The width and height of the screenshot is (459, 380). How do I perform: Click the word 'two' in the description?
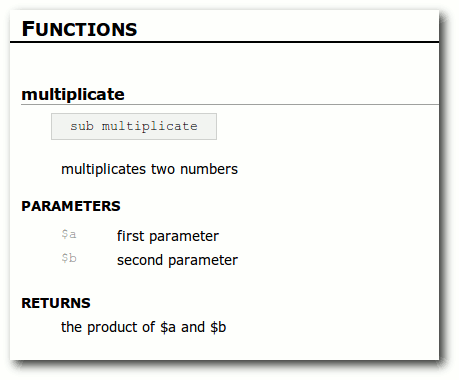tap(163, 169)
